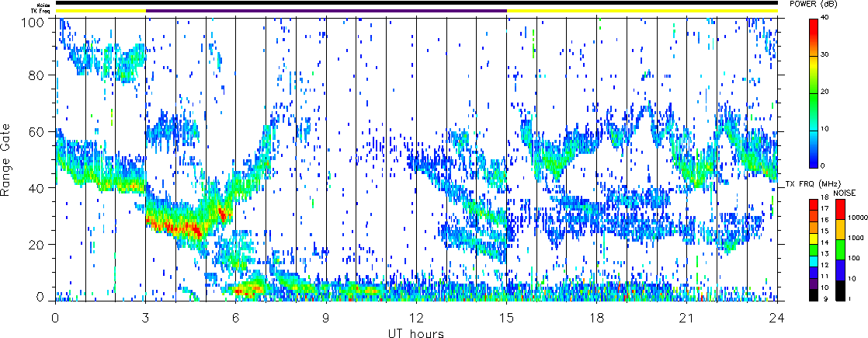Click the yellow TX Freq bar at start
The height and width of the screenshot is (338, 868).
(x=101, y=11)
